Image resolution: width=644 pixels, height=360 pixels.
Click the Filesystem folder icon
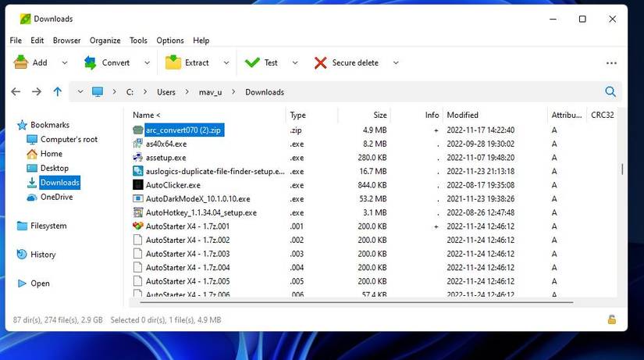coord(22,226)
